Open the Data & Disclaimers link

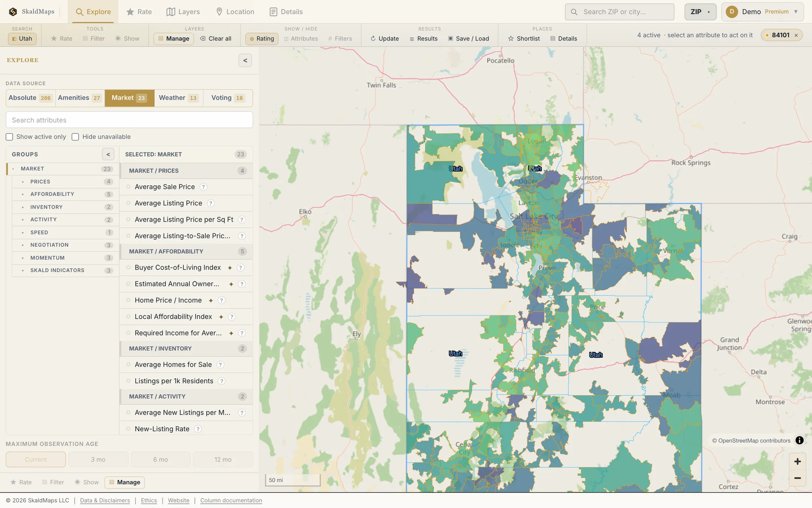(x=105, y=500)
